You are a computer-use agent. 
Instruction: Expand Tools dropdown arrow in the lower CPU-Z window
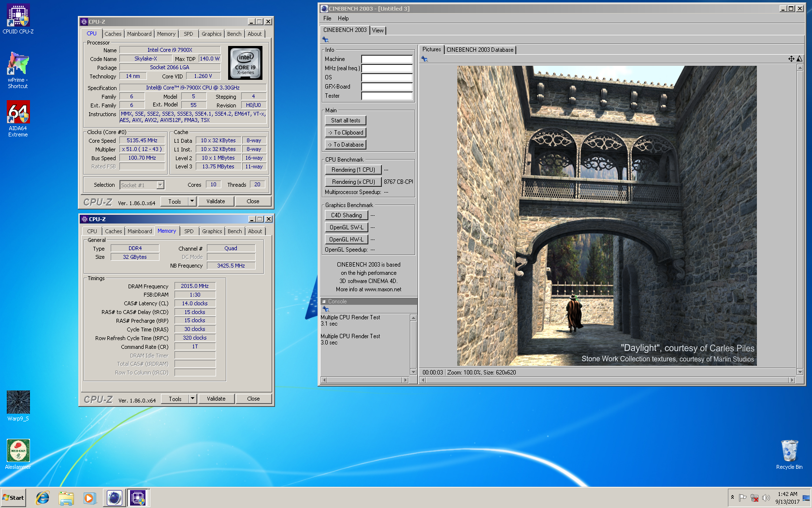tap(192, 399)
